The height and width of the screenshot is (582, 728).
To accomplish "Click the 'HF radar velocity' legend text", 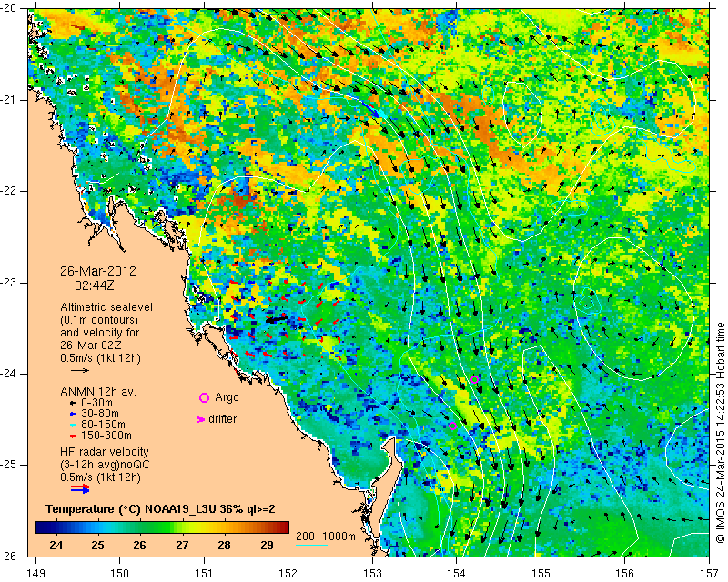I will pyautogui.click(x=105, y=452).
